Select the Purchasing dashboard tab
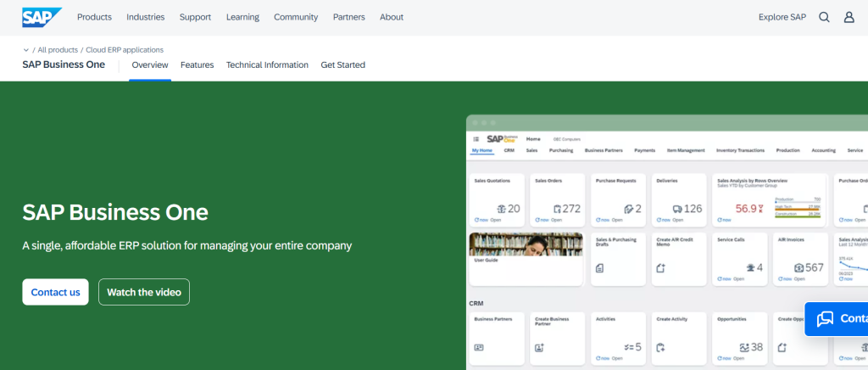The image size is (868, 370). click(561, 150)
